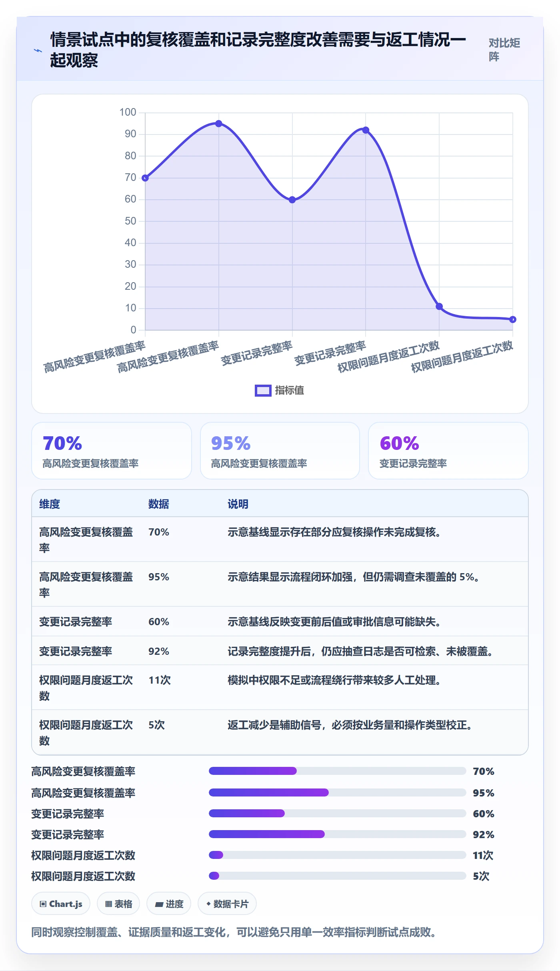Click the Chart.js tag chip
Image resolution: width=560 pixels, height=971 pixels.
coord(61,904)
